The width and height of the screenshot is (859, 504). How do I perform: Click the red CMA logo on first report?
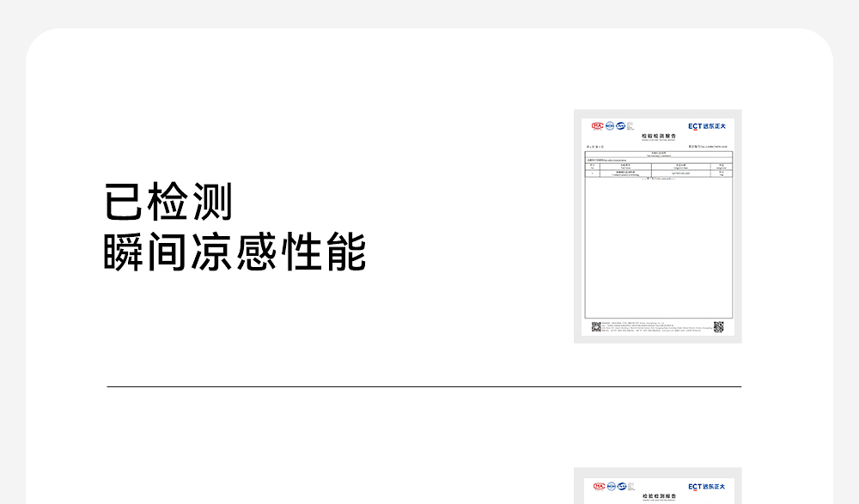click(x=598, y=126)
